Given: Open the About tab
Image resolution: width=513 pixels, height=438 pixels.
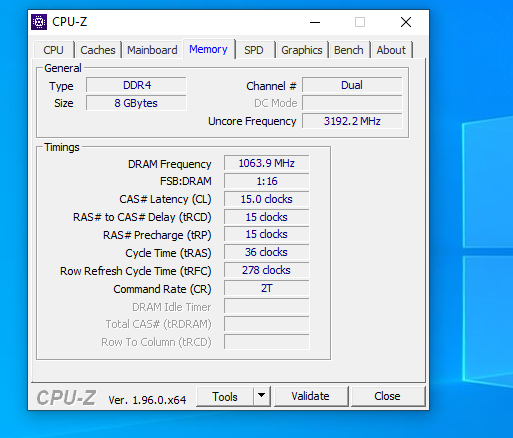Looking at the screenshot, I should coord(391,50).
